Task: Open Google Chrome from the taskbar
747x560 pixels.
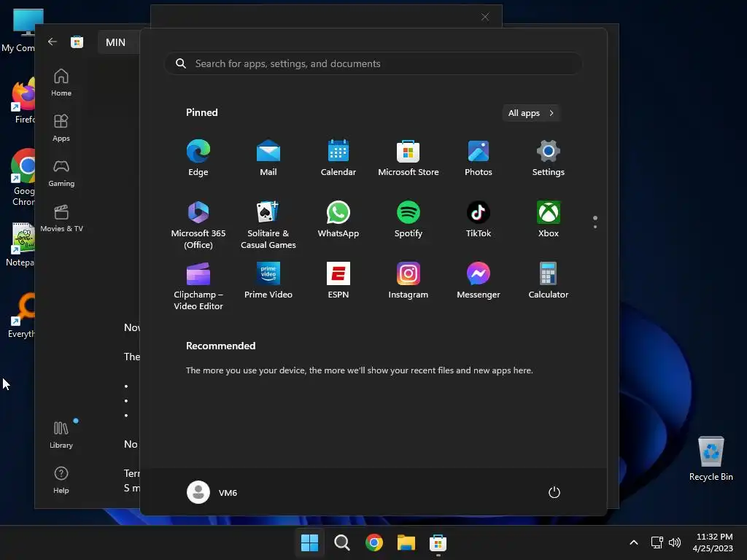Action: (374, 542)
